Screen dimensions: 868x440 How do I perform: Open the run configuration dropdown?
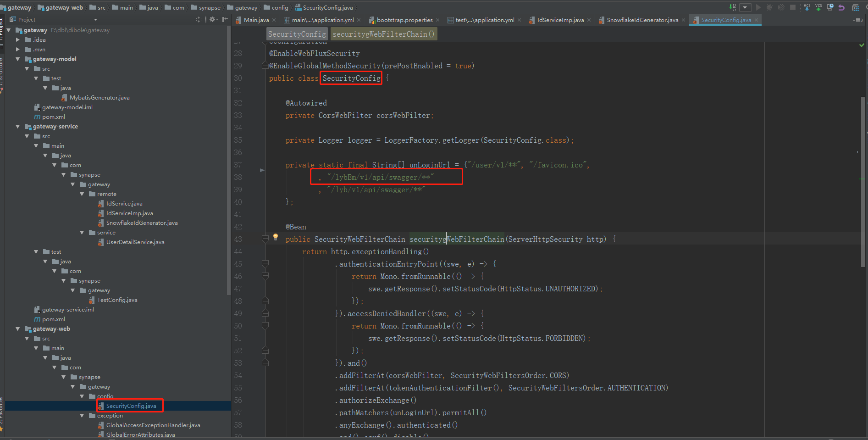point(746,7)
